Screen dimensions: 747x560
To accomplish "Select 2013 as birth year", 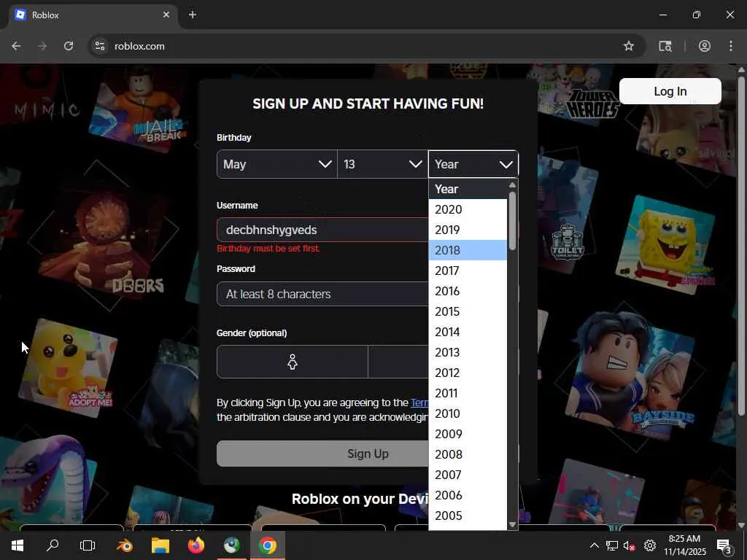I will [x=468, y=352].
